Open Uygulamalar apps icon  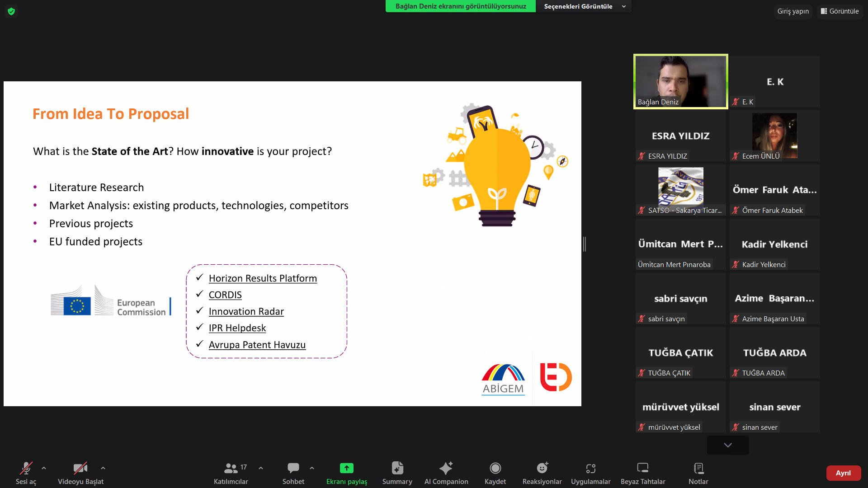point(590,468)
